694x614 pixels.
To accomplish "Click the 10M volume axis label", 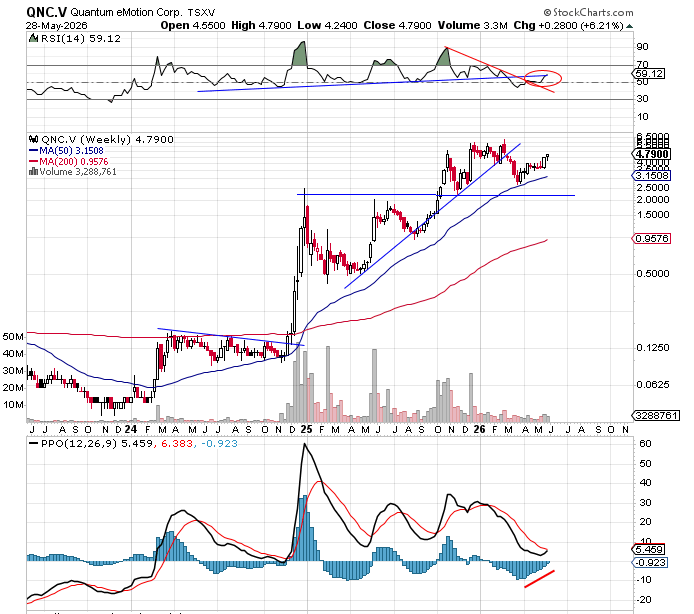I will pyautogui.click(x=13, y=405).
